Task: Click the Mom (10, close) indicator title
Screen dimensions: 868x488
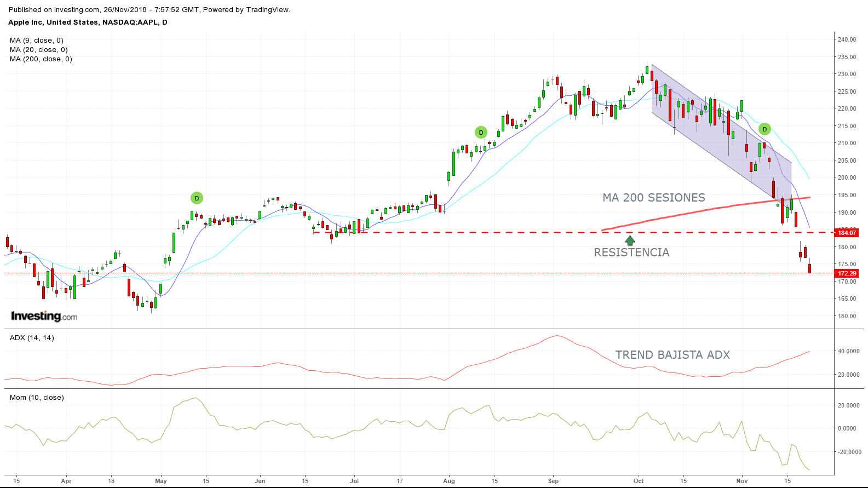Action: (37, 398)
